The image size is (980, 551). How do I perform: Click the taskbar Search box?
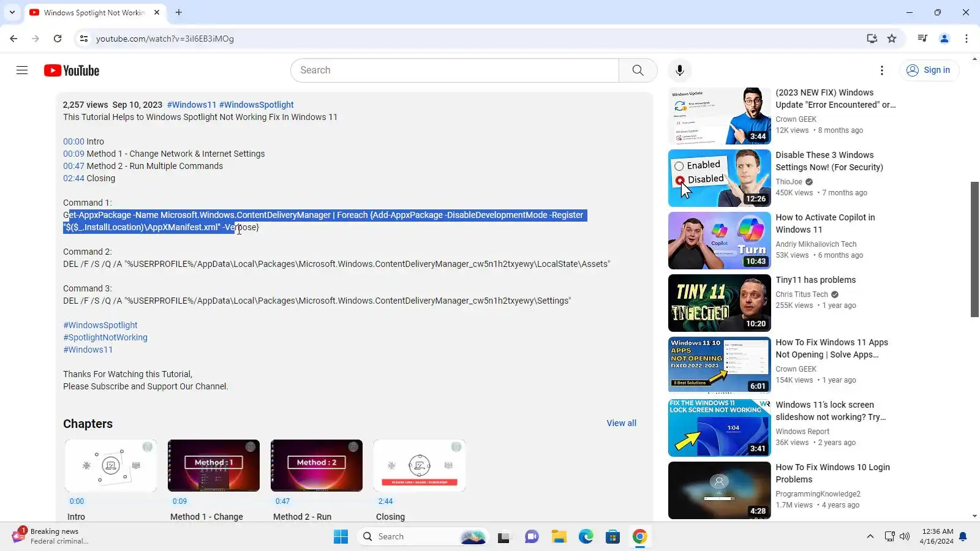pos(423,537)
